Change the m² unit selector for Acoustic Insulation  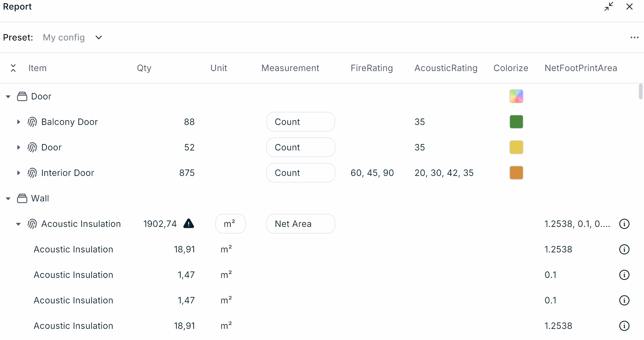(230, 224)
